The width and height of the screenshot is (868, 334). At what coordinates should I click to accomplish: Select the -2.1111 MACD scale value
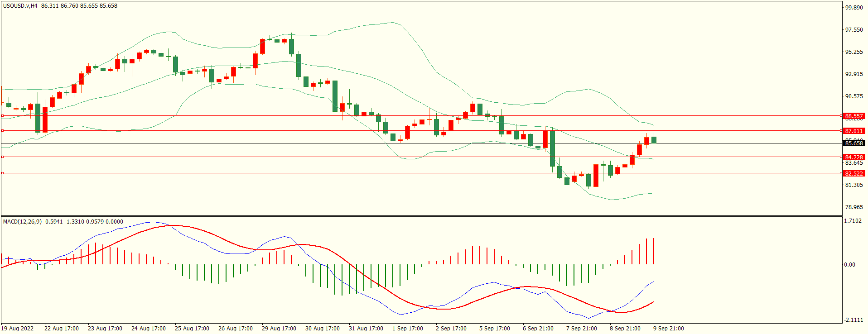tap(853, 320)
